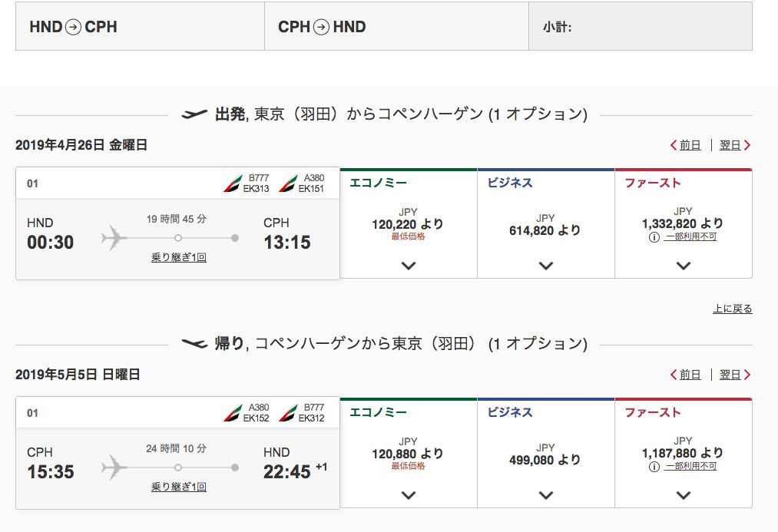Go to 翌日 for the April 26 departure
The height and width of the screenshot is (532, 778).
(x=734, y=145)
